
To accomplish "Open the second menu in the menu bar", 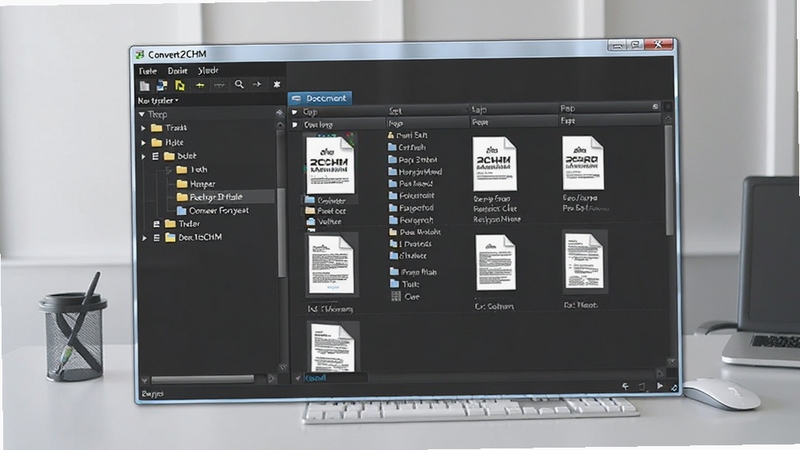I will (x=178, y=71).
